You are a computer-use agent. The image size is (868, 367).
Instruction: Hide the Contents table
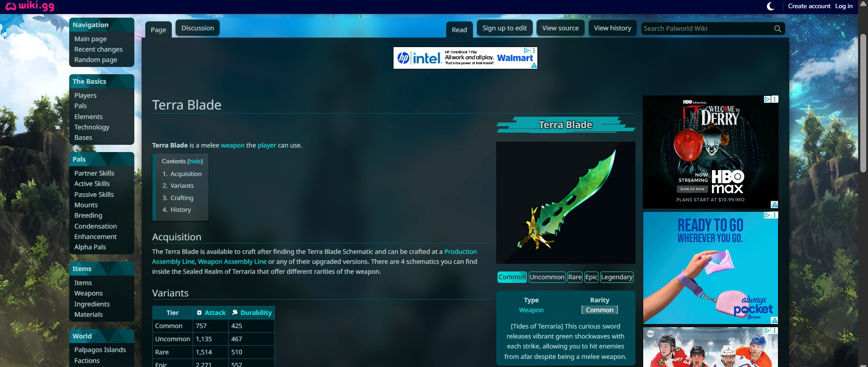(x=195, y=162)
